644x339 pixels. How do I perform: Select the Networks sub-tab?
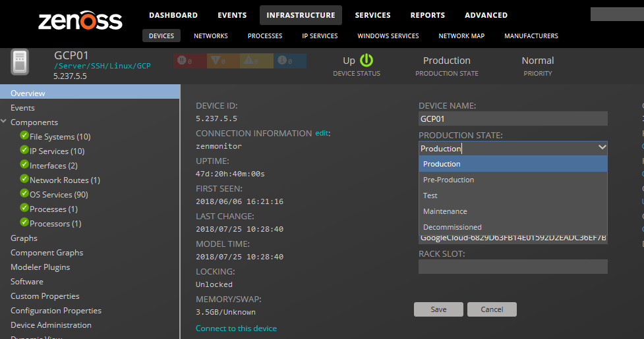click(211, 36)
